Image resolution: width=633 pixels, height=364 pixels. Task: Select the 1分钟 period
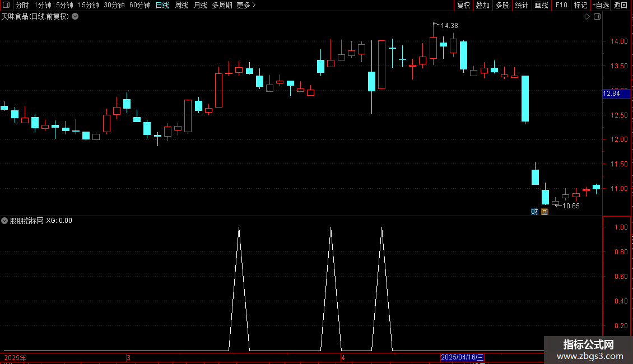click(x=43, y=5)
